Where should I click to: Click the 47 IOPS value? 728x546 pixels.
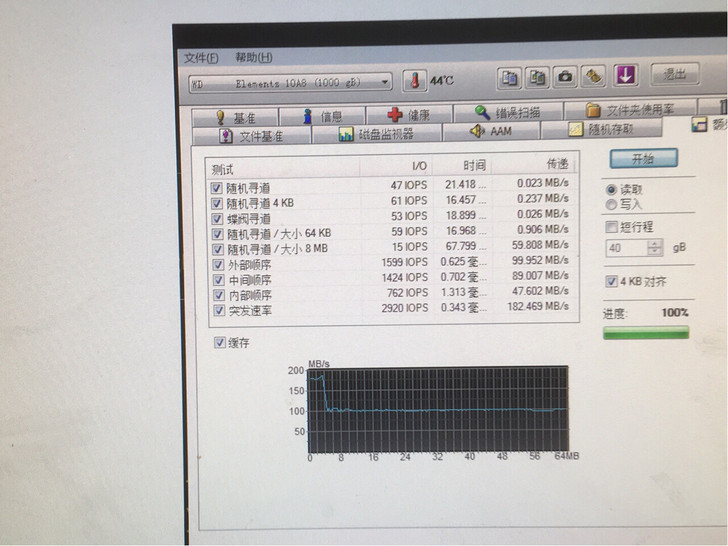[x=409, y=185]
